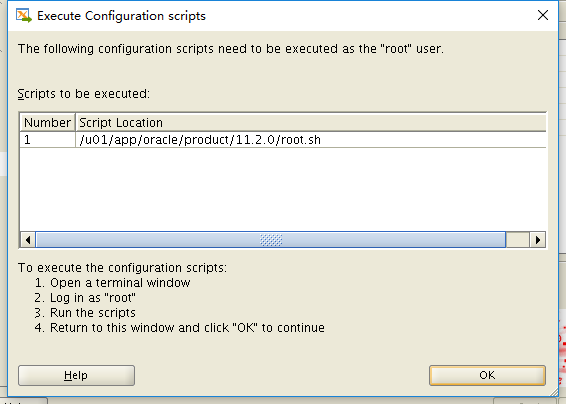Click the "Scripts to be executed" label
This screenshot has width=566, height=404.
[83, 94]
